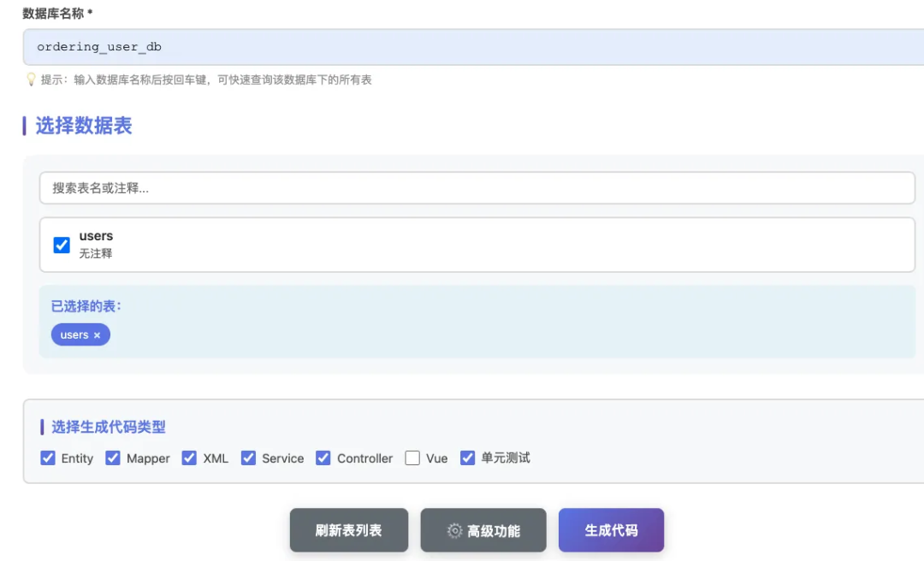The height and width of the screenshot is (561, 924).
Task: Disable the Controller checkbox
Action: [323, 458]
